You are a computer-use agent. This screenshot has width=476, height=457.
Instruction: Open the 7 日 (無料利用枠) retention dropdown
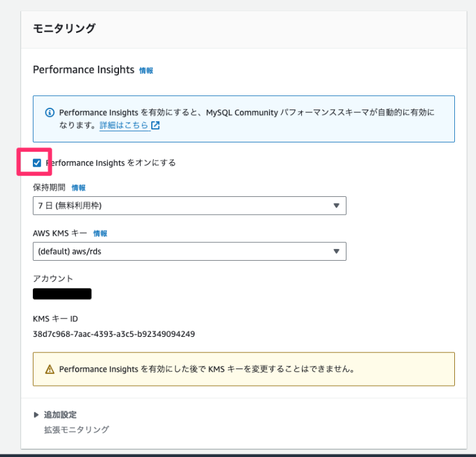click(190, 206)
